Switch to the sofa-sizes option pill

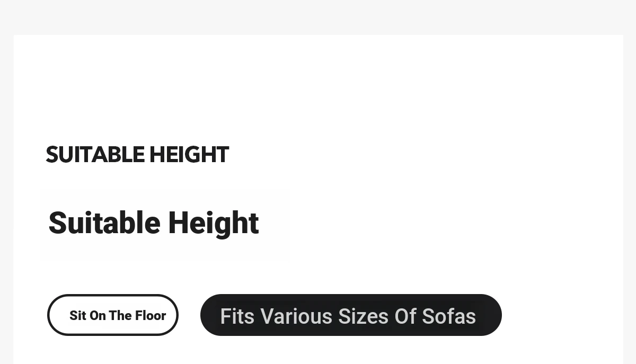pyautogui.click(x=351, y=315)
